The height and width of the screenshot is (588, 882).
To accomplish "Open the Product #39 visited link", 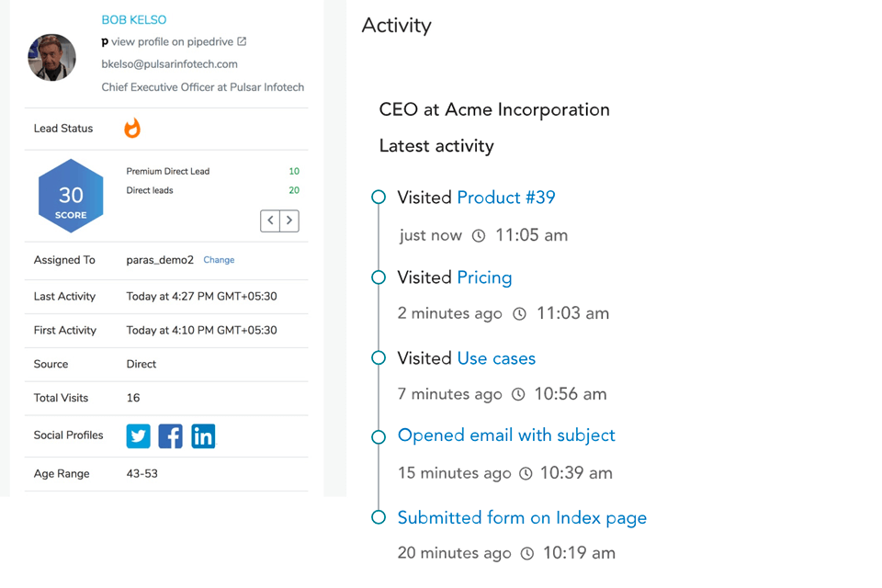I will [505, 198].
